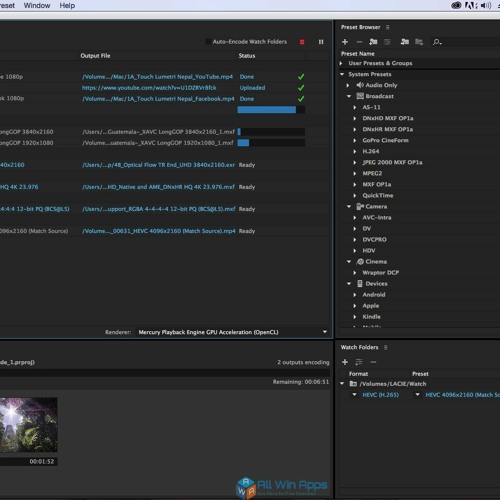Viewport: 500px width, 500px height.
Task: Click the encoding preview thumbnail
Action: click(29, 424)
